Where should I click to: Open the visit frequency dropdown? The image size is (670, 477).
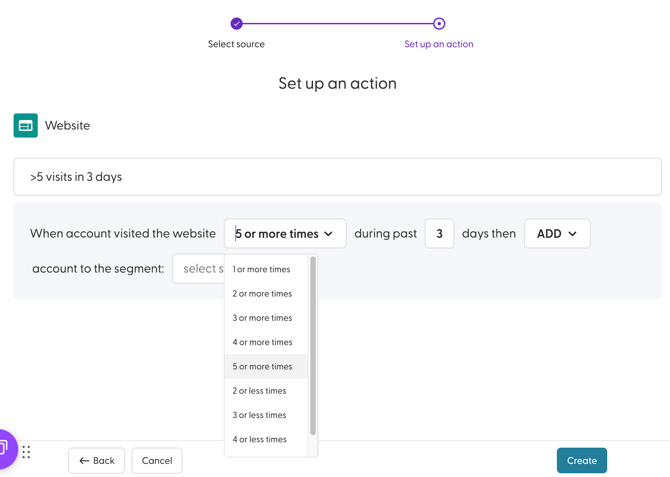285,234
